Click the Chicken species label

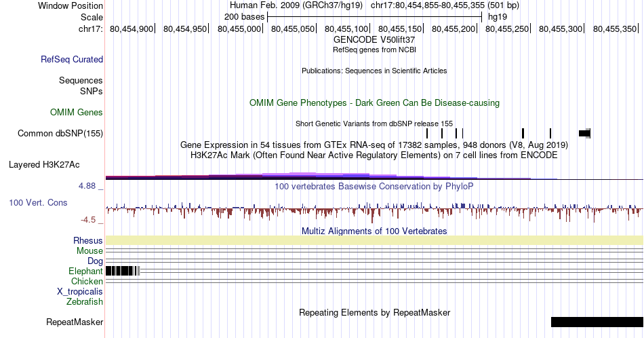[x=87, y=281]
